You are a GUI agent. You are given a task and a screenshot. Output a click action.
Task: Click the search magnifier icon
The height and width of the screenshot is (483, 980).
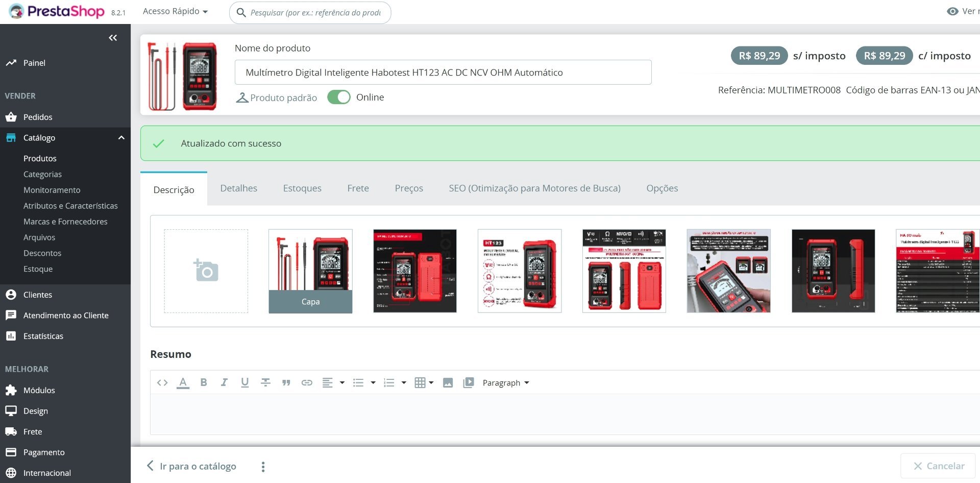point(241,13)
